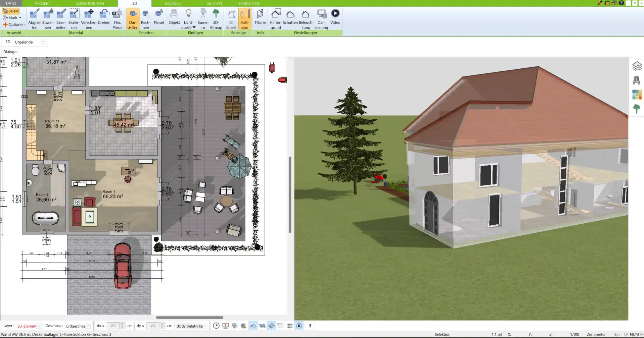This screenshot has height=338, width=644.
Task: Open the Darstellung settings
Action: pyautogui.click(x=321, y=19)
